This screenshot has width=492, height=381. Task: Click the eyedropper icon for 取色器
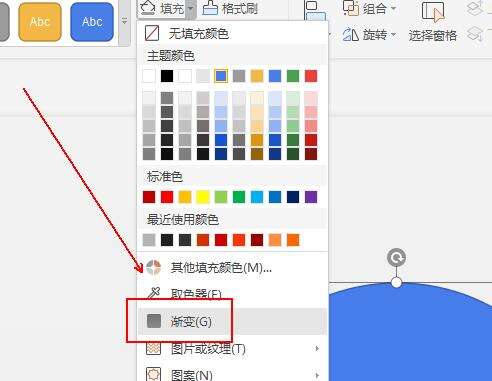pyautogui.click(x=154, y=293)
